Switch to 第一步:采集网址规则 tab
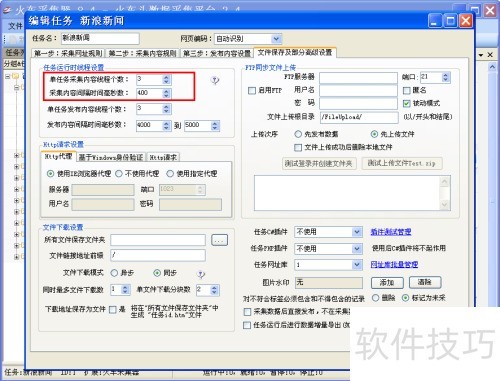Screen dimensions: 500x381 click(68, 53)
